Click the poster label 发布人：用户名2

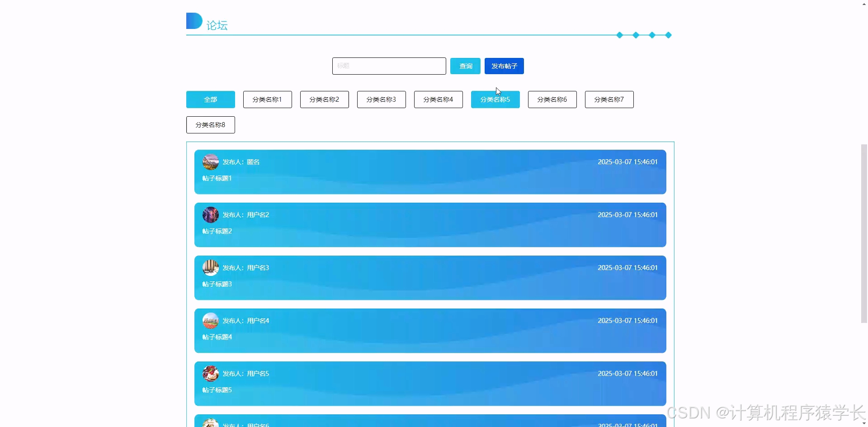pos(246,215)
